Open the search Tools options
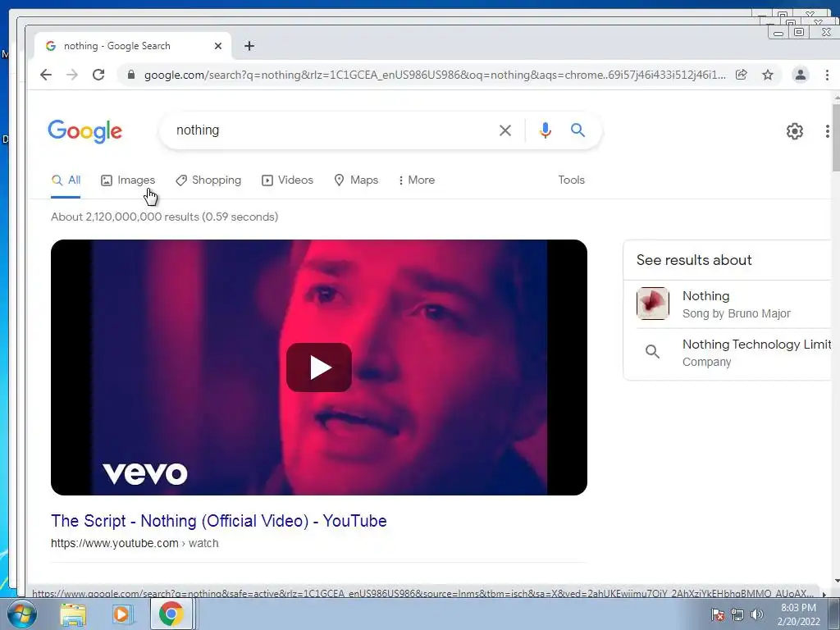Viewport: 840px width, 630px height. [x=571, y=180]
